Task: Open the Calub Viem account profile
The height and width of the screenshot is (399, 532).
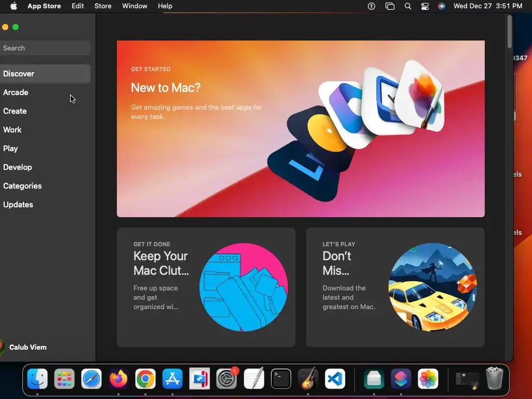Action: point(24,347)
